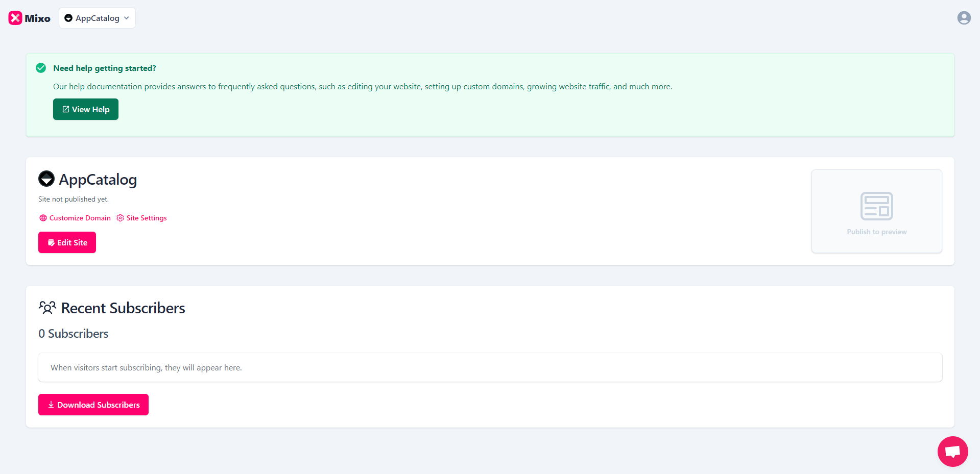This screenshot has width=980, height=474.
Task: Click the Mixo logo
Action: 30,18
